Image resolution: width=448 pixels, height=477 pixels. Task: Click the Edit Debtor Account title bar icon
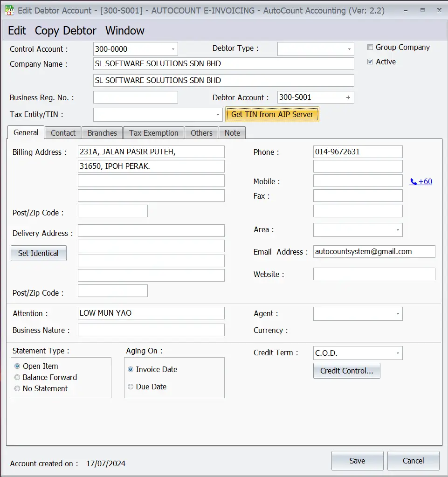coord(9,10)
